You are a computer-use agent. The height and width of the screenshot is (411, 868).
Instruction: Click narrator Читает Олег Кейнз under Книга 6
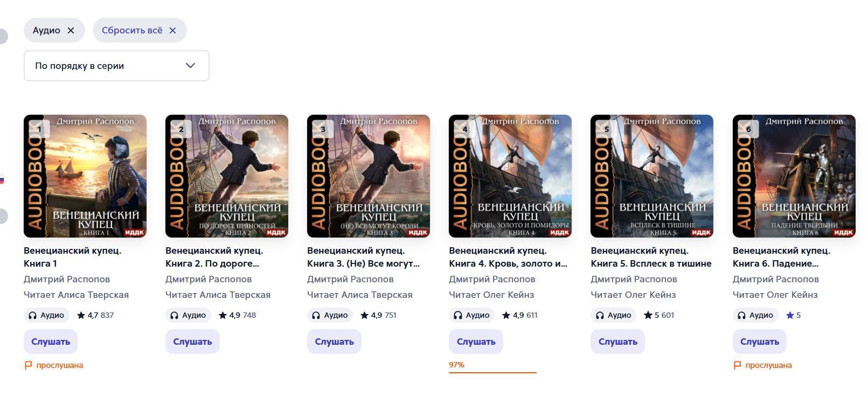775,295
